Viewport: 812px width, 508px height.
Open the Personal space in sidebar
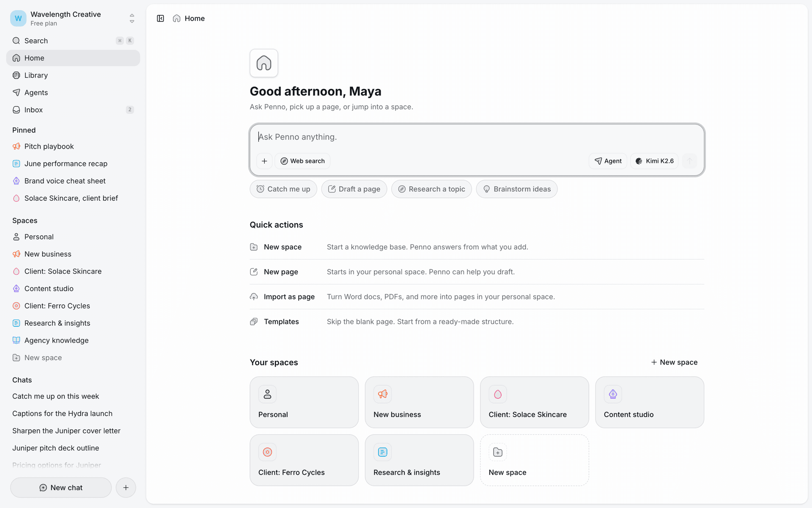click(73, 237)
